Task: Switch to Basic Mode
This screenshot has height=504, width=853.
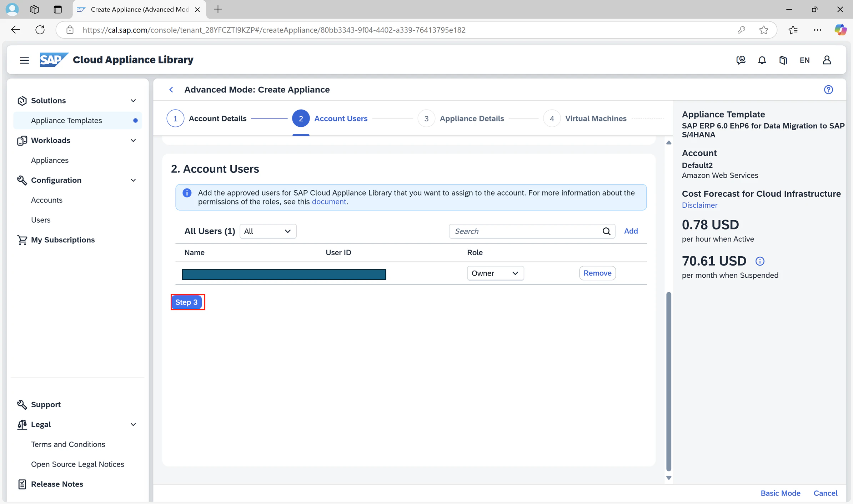Action: tap(781, 493)
